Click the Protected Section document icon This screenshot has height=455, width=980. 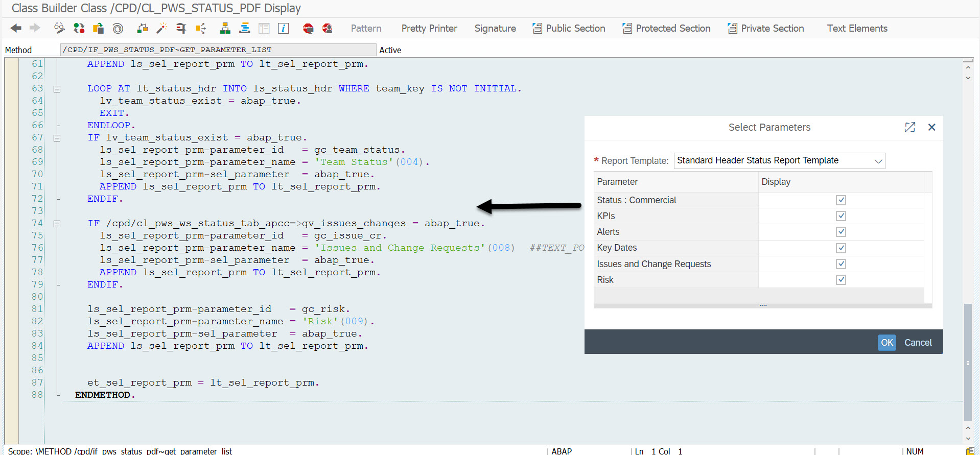627,28
